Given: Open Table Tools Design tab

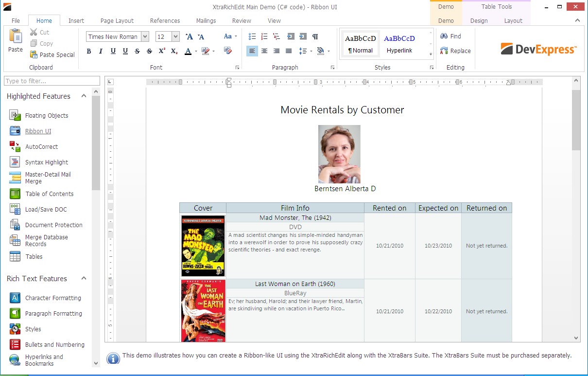Looking at the screenshot, I should 479,20.
